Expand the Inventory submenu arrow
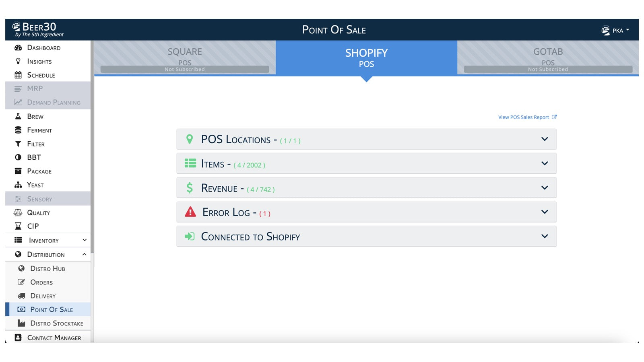 tap(85, 240)
